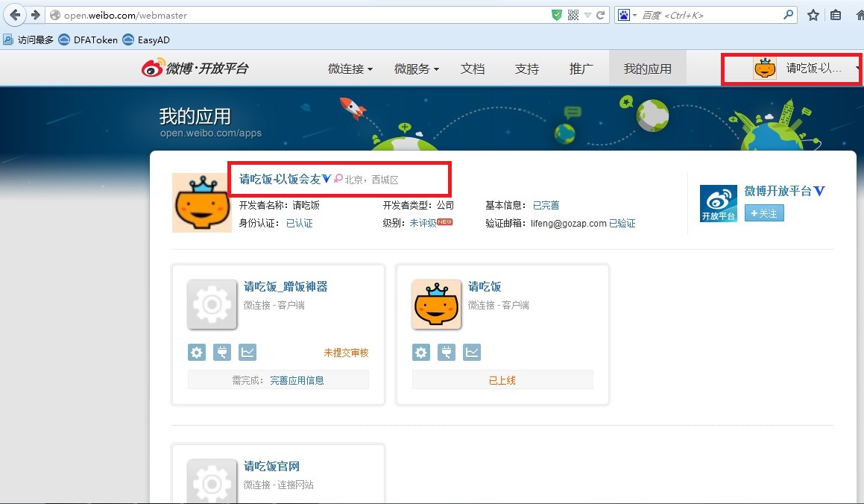This screenshot has height=504, width=864.
Task: Click the 未评级 level link
Action: point(423,223)
